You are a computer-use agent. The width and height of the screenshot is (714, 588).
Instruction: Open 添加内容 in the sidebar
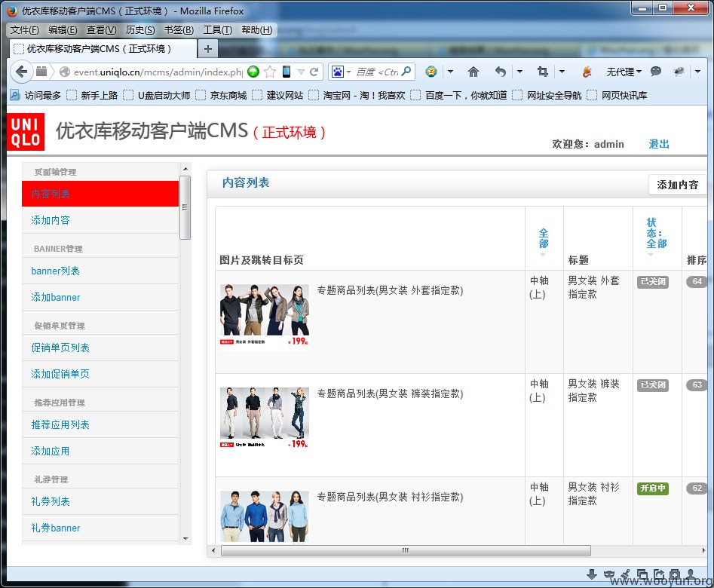(100, 220)
